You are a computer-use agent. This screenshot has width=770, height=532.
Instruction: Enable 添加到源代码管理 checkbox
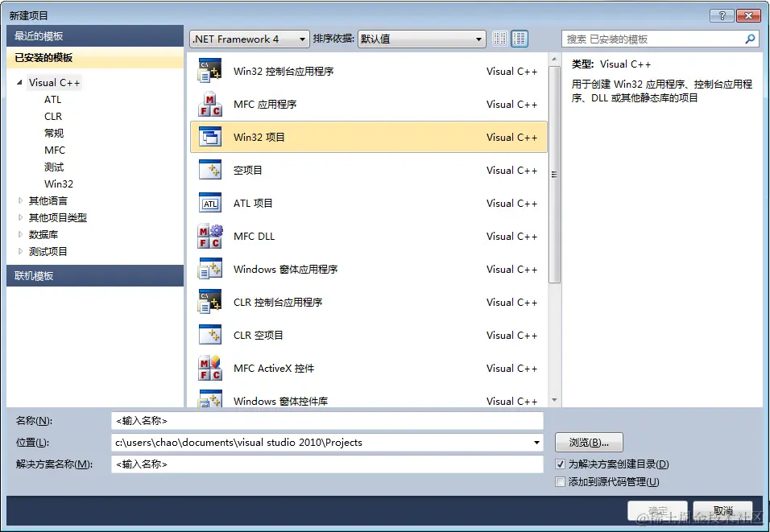click(560, 481)
